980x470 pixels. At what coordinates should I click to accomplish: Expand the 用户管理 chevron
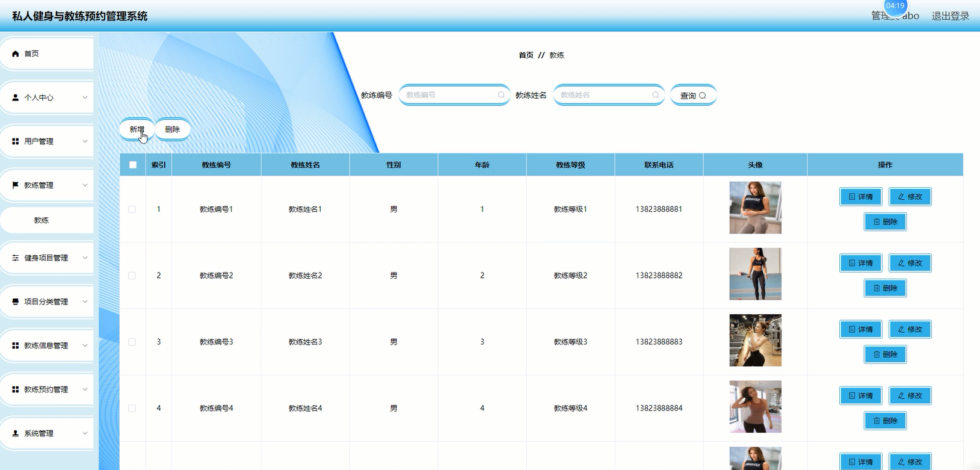click(85, 141)
